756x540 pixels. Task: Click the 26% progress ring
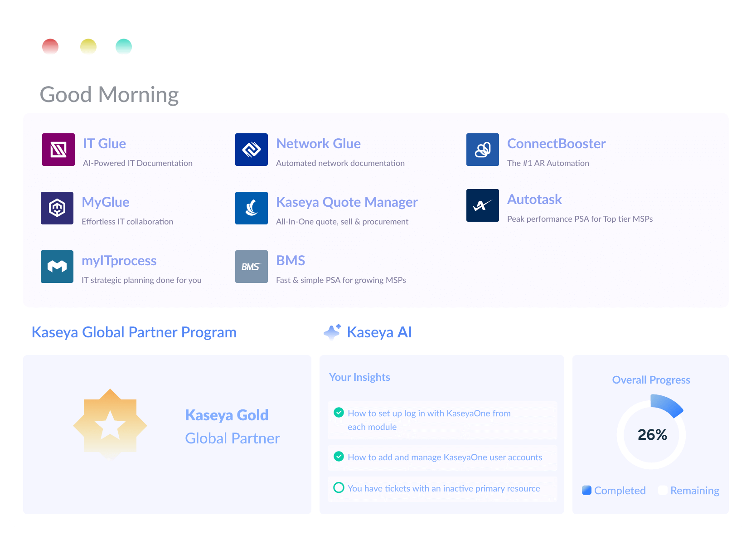coord(651,431)
